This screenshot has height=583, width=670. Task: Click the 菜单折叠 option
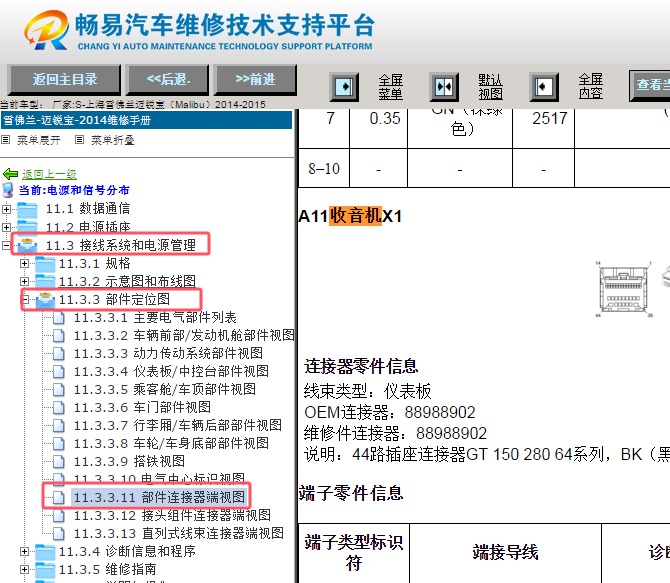113,140
